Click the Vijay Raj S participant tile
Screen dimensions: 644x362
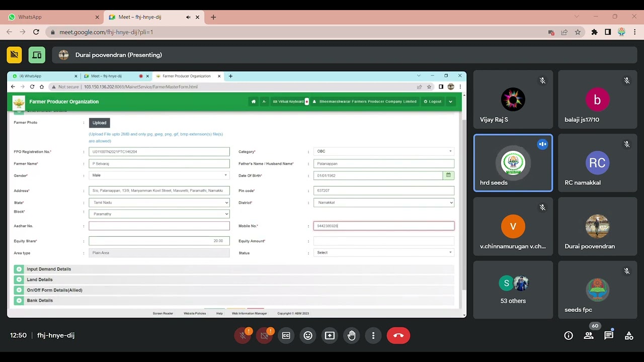(x=513, y=100)
